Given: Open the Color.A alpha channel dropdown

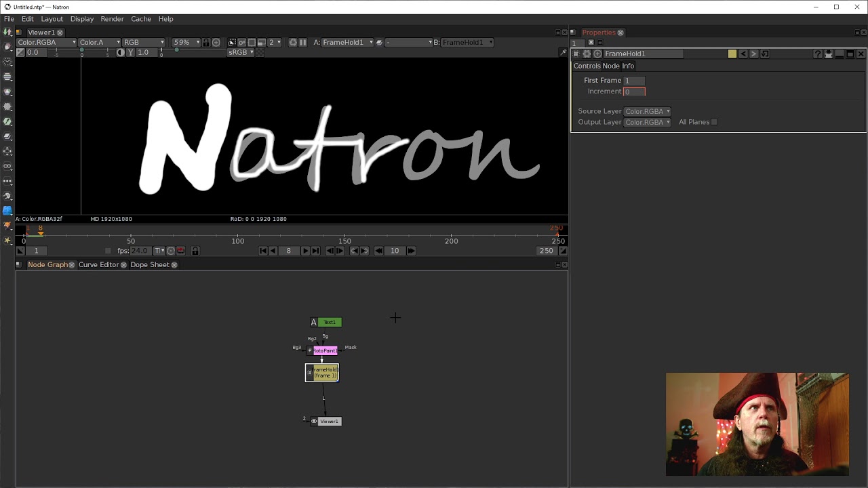Looking at the screenshot, I should [x=100, y=42].
